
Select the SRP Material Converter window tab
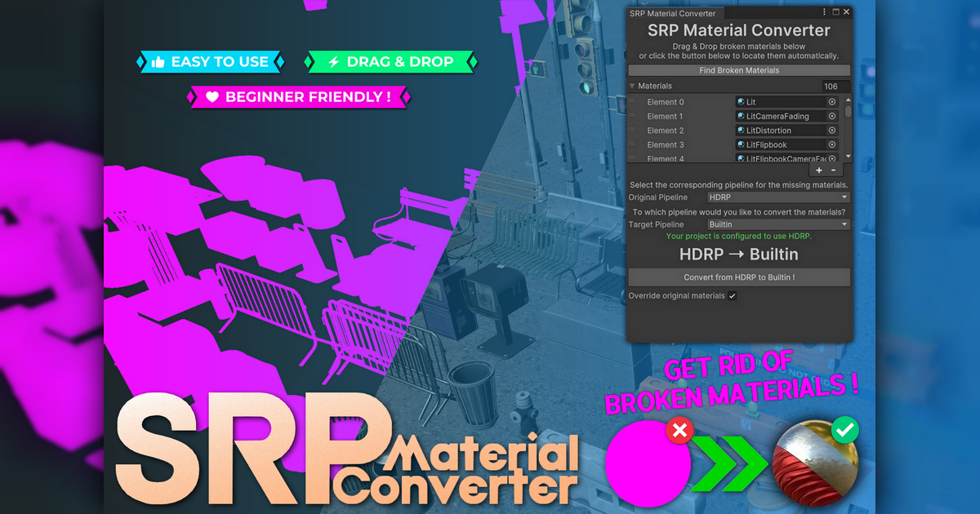675,12
